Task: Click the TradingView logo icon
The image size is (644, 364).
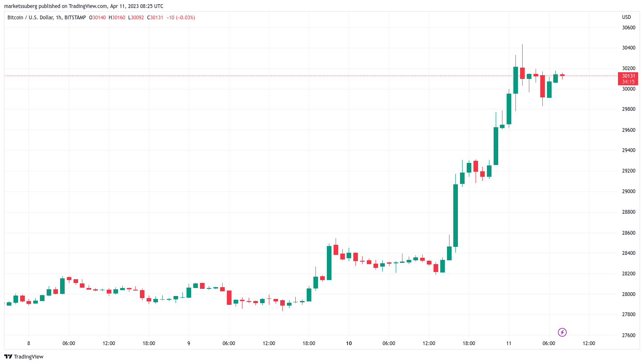Action: (x=8, y=356)
